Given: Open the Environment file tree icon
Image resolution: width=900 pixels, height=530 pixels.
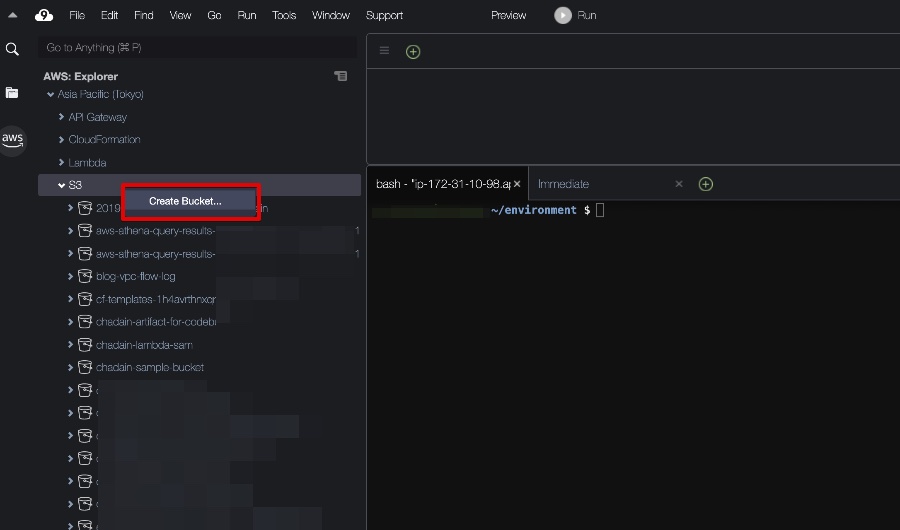Looking at the screenshot, I should click(x=12, y=92).
